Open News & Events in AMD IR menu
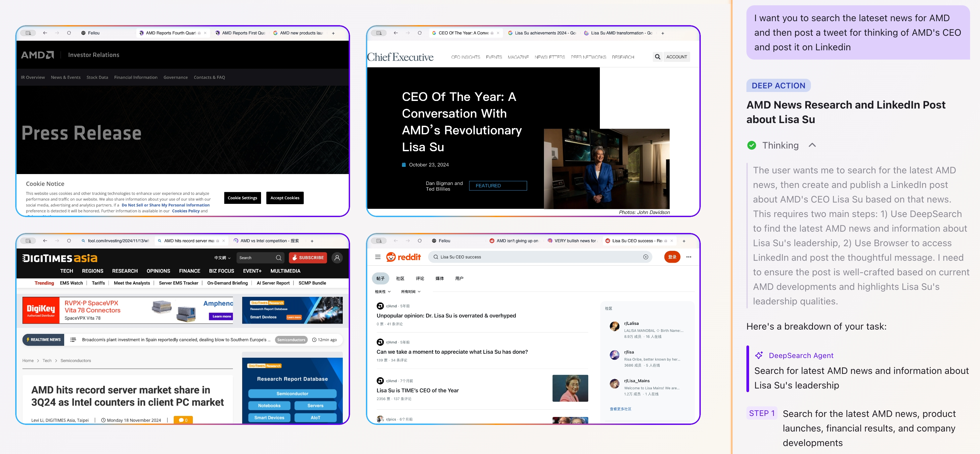The image size is (980, 454). 66,77
